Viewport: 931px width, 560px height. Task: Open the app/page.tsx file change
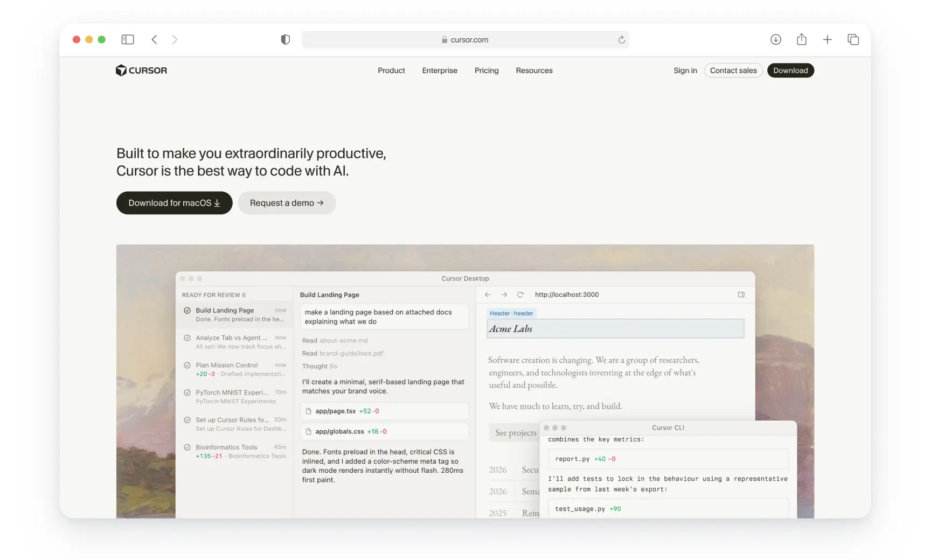(x=384, y=411)
